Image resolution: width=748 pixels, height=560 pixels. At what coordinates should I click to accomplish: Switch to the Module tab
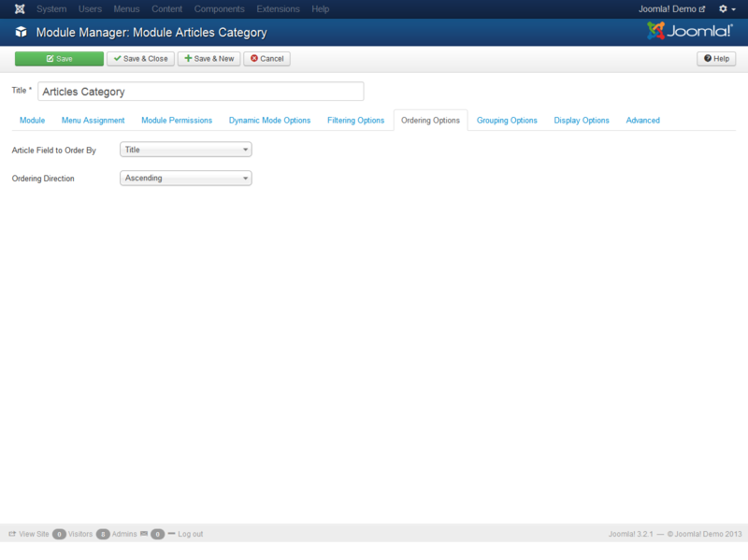coord(32,121)
